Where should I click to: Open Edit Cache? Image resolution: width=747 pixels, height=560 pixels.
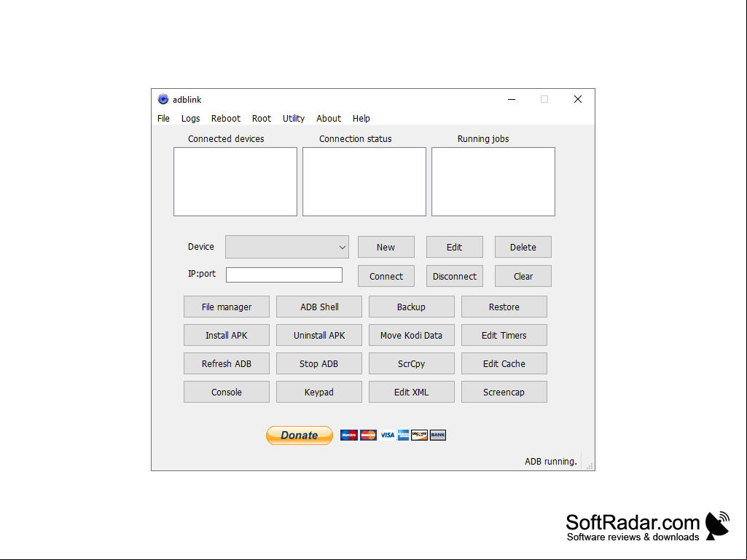click(x=504, y=363)
